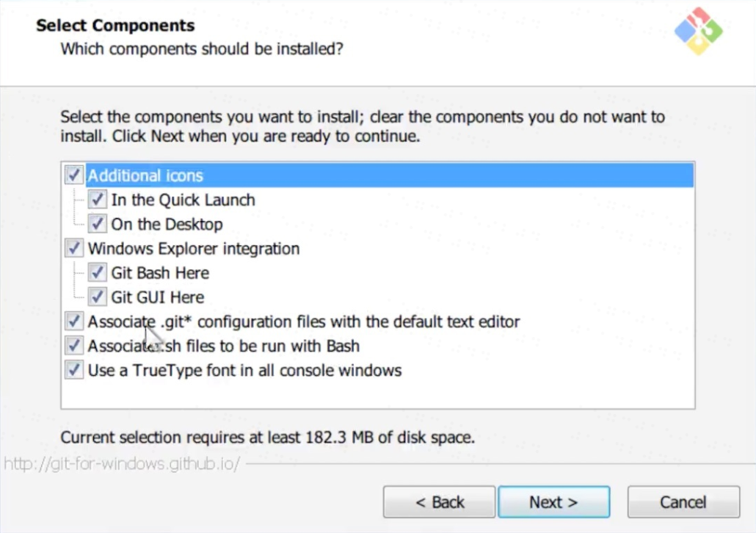Viewport: 756px width, 533px height.
Task: Disable the TrueType font checkbox
Action: pos(73,370)
